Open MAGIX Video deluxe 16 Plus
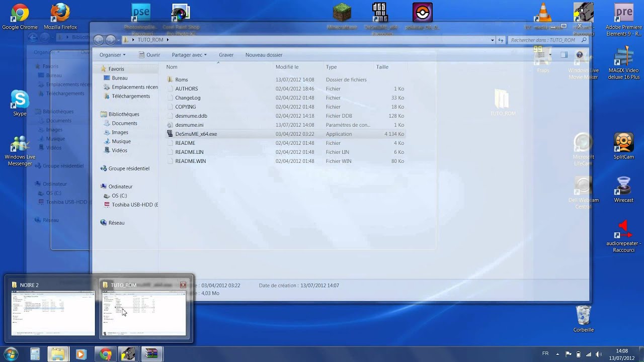 click(624, 63)
